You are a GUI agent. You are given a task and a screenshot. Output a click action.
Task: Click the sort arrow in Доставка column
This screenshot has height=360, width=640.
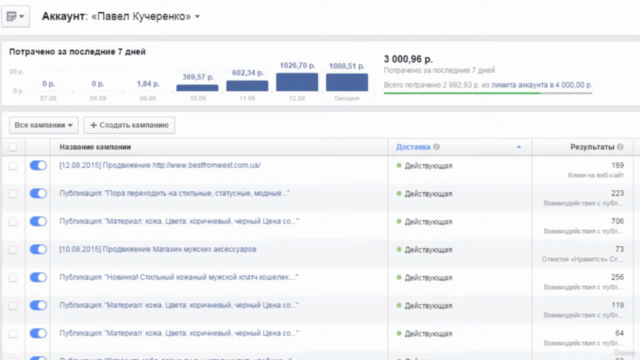pos(519,147)
